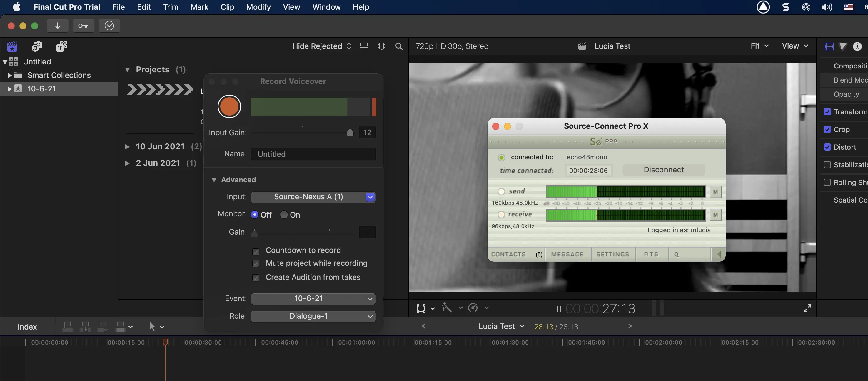This screenshot has height=381, width=868.
Task: Set Monitor to Off
Action: click(255, 215)
